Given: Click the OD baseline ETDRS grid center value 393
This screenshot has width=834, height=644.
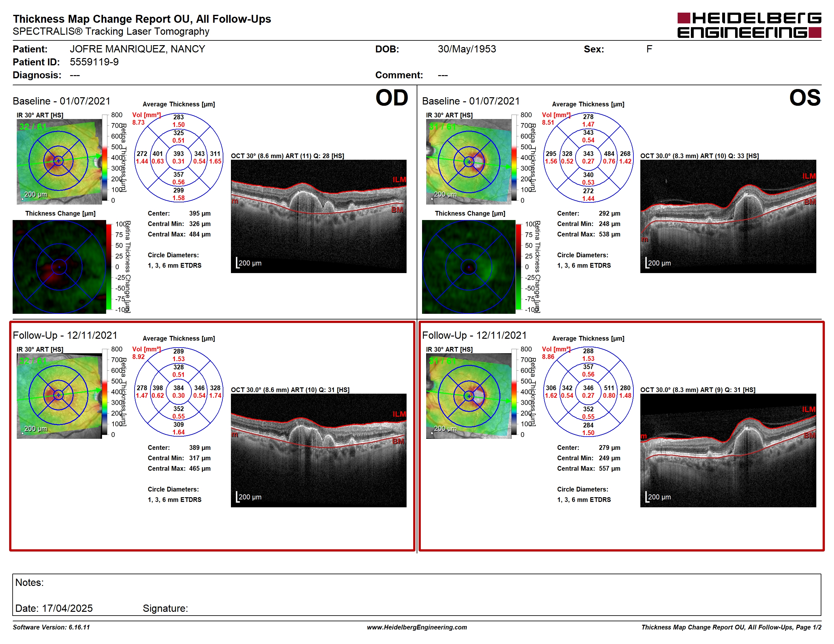Looking at the screenshot, I should (x=178, y=154).
